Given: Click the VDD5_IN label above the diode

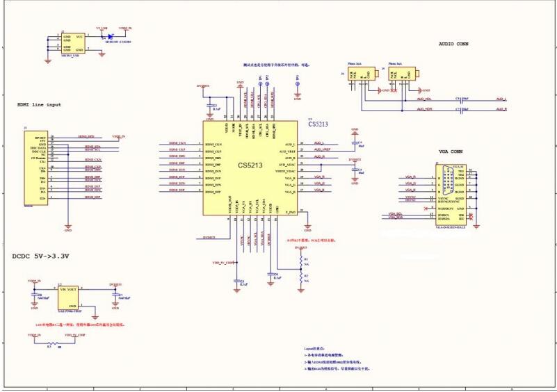Looking at the screenshot, I should pos(125,28).
